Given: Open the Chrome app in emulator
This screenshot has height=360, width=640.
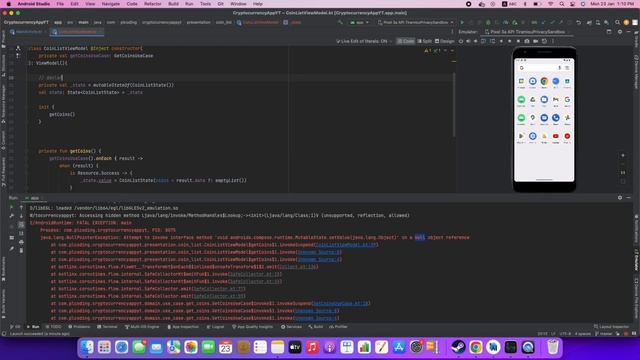Looking at the screenshot, I should tap(544, 82).
